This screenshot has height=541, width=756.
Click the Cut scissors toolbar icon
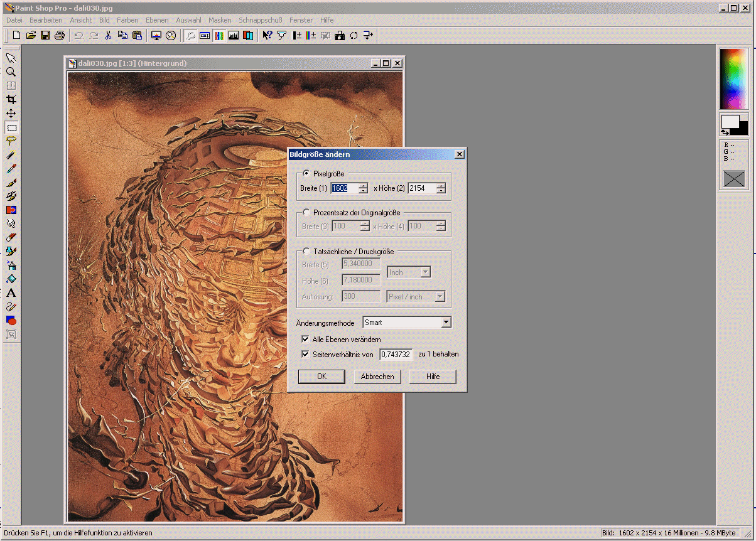tap(108, 35)
